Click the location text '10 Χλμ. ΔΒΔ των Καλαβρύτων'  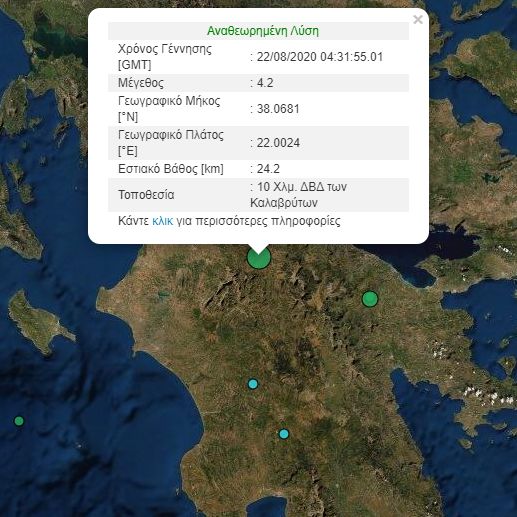(298, 195)
